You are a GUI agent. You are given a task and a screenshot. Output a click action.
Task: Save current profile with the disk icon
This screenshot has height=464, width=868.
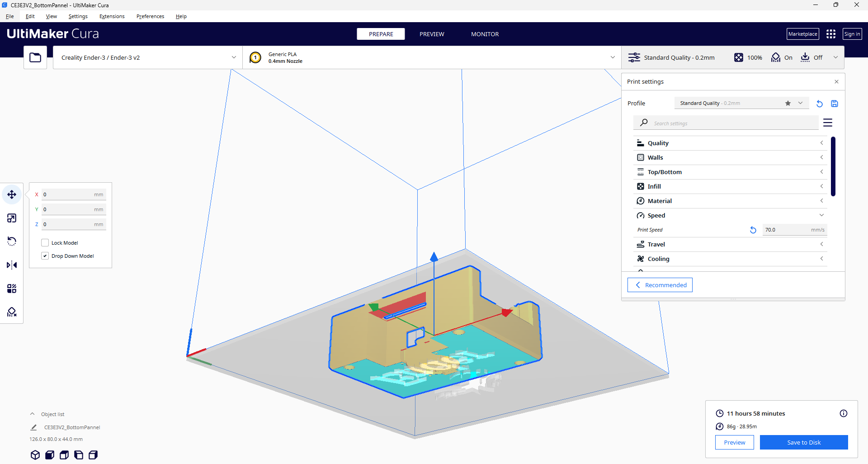click(835, 104)
